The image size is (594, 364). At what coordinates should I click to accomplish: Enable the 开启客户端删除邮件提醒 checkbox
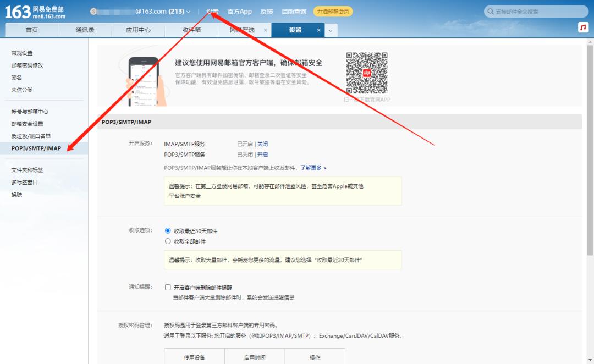[168, 287]
